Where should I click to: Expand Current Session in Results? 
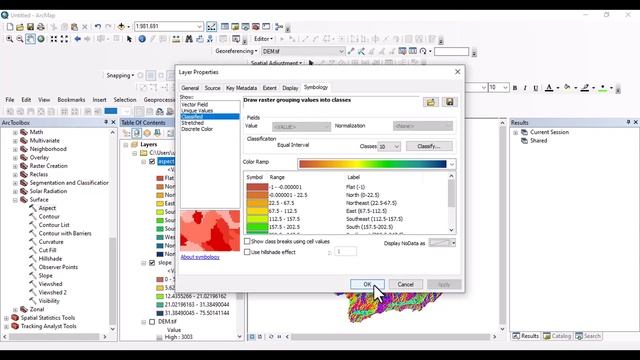point(516,132)
